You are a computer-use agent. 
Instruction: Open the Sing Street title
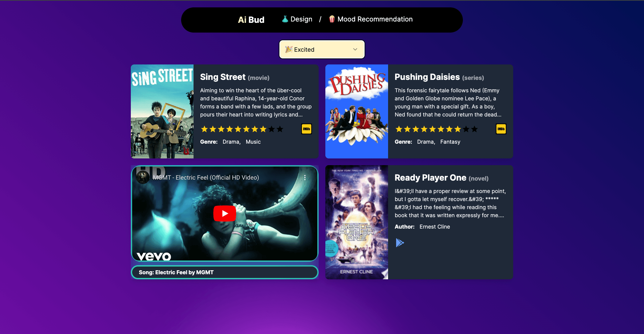pos(223,77)
